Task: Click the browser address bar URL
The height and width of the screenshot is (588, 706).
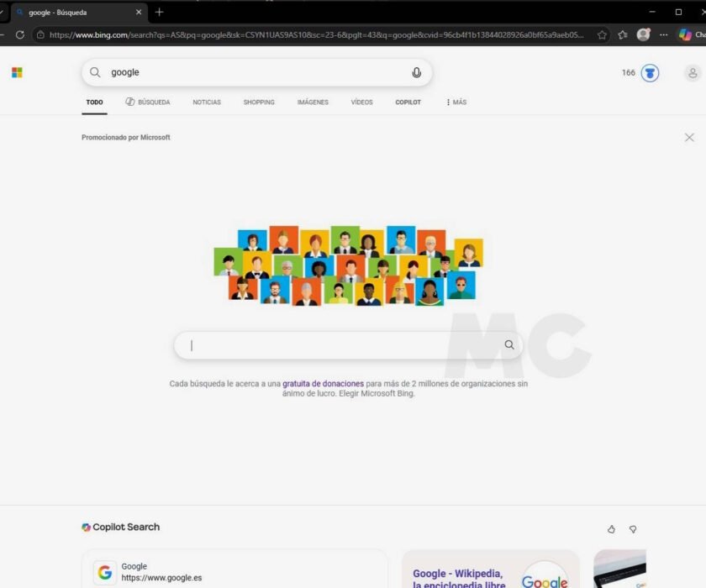Action: 316,34
